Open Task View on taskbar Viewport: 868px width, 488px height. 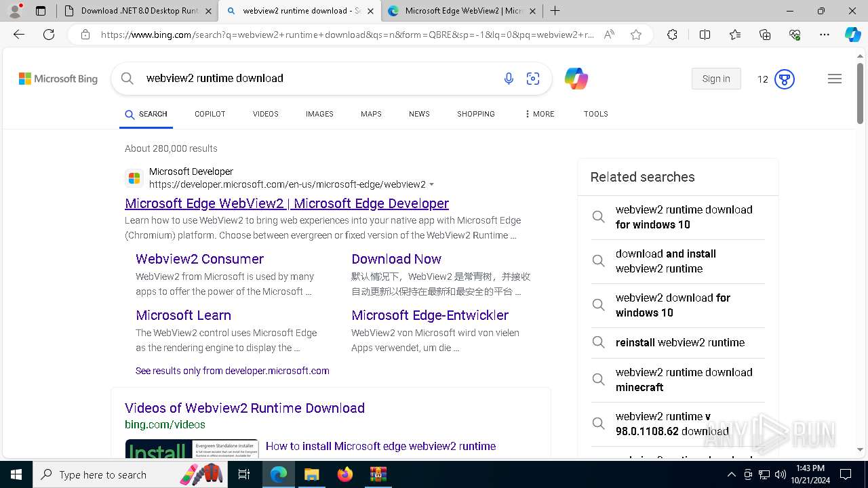pos(244,474)
